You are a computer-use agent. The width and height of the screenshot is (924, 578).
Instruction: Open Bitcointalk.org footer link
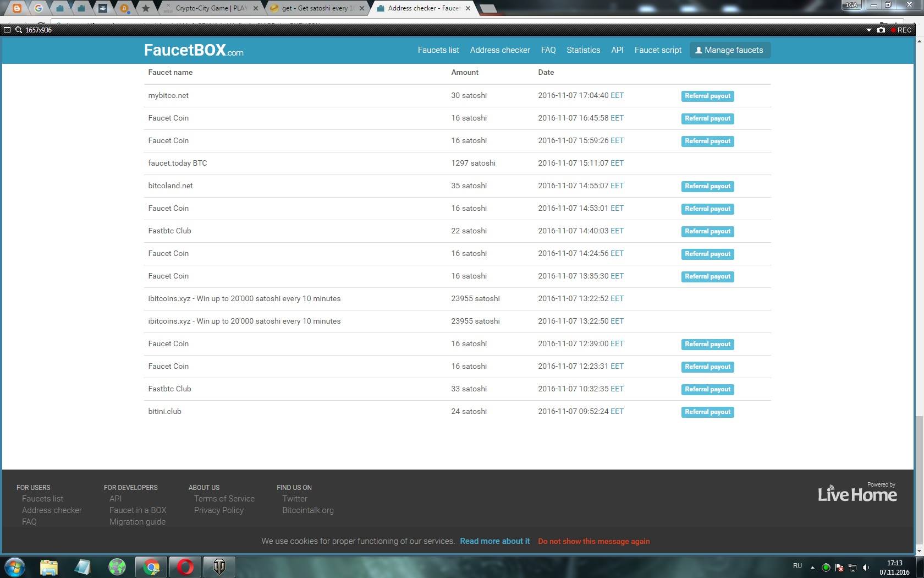coord(308,510)
